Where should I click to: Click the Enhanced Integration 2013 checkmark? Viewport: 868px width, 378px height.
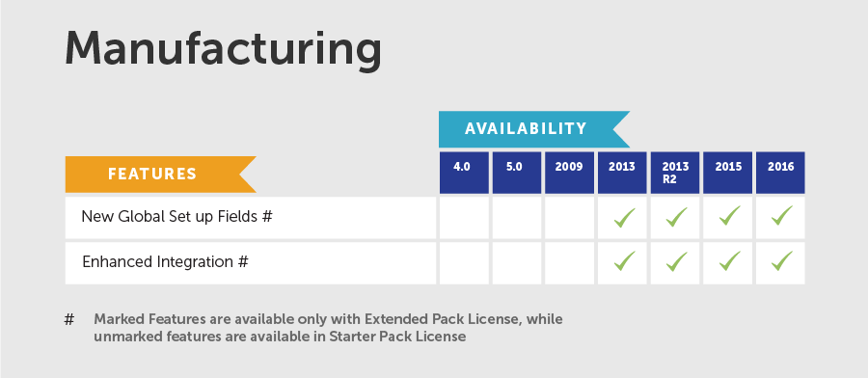(x=623, y=261)
